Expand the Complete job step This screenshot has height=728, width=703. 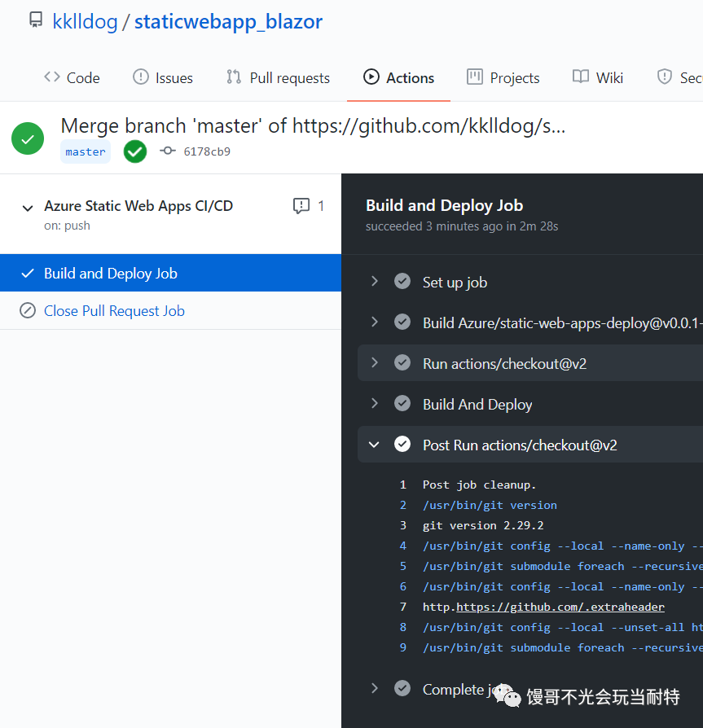pyautogui.click(x=374, y=688)
